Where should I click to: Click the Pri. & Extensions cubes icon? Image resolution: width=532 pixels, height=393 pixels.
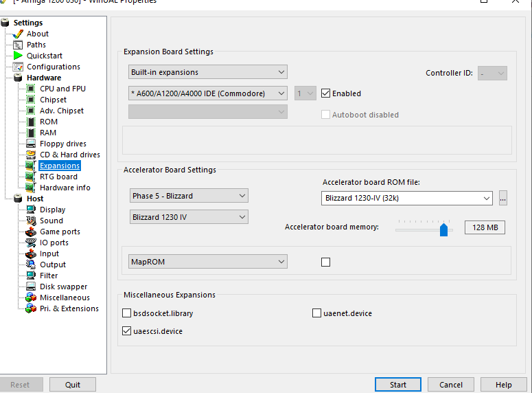[x=30, y=308]
